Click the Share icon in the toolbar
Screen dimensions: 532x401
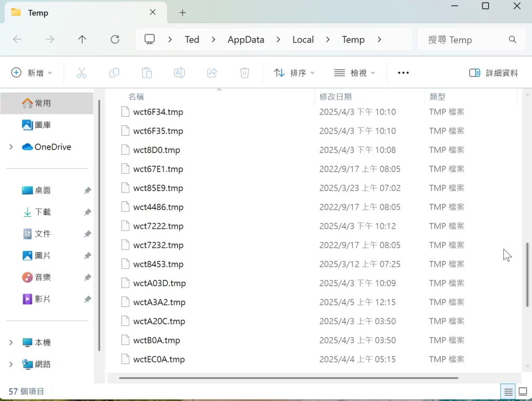212,72
